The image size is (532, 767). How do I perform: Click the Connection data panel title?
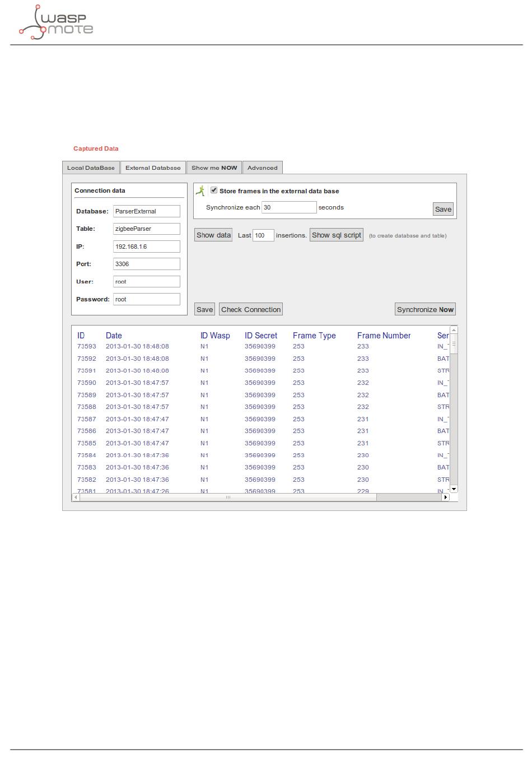click(100, 190)
